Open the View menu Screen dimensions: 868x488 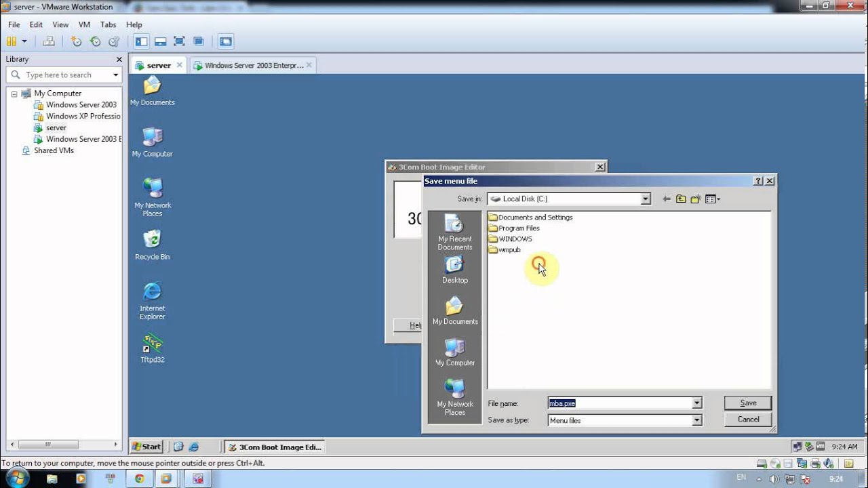coord(60,24)
